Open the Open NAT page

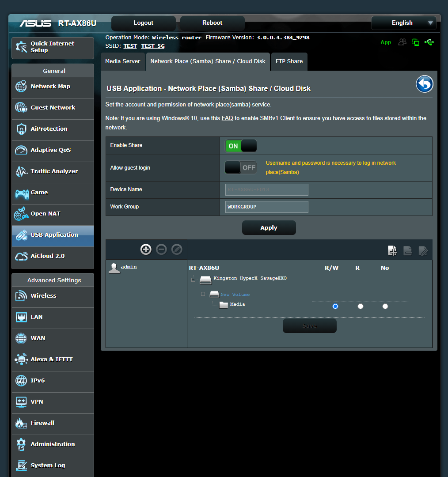53,215
